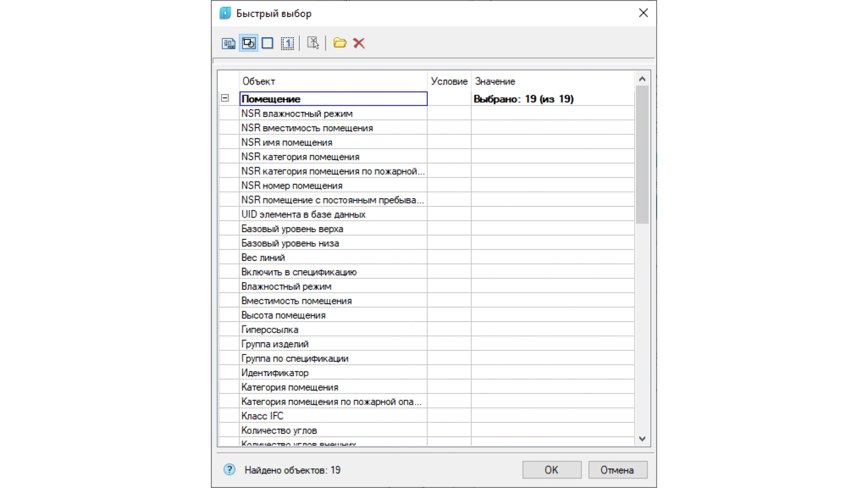Click the Быстрый выбор title bar app icon

225,13
